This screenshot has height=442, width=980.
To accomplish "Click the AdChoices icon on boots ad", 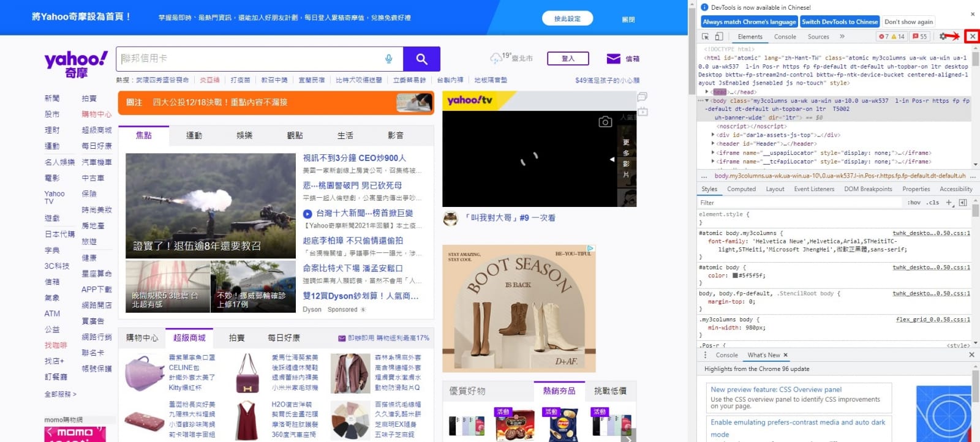I will tap(591, 249).
